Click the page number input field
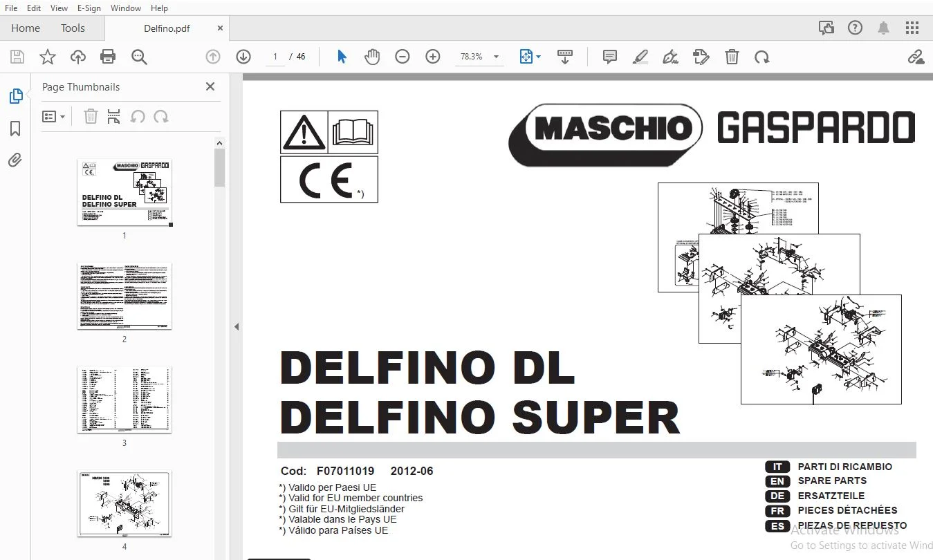This screenshot has width=933, height=560. [275, 57]
